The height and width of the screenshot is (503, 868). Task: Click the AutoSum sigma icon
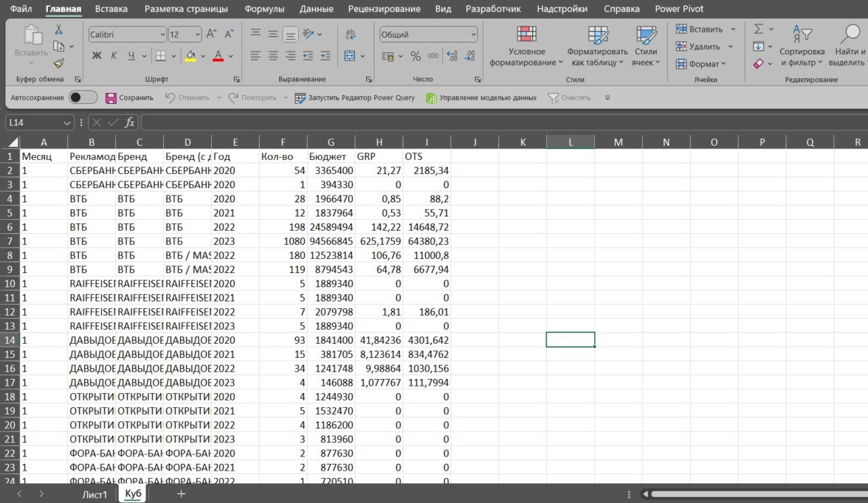[x=758, y=29]
